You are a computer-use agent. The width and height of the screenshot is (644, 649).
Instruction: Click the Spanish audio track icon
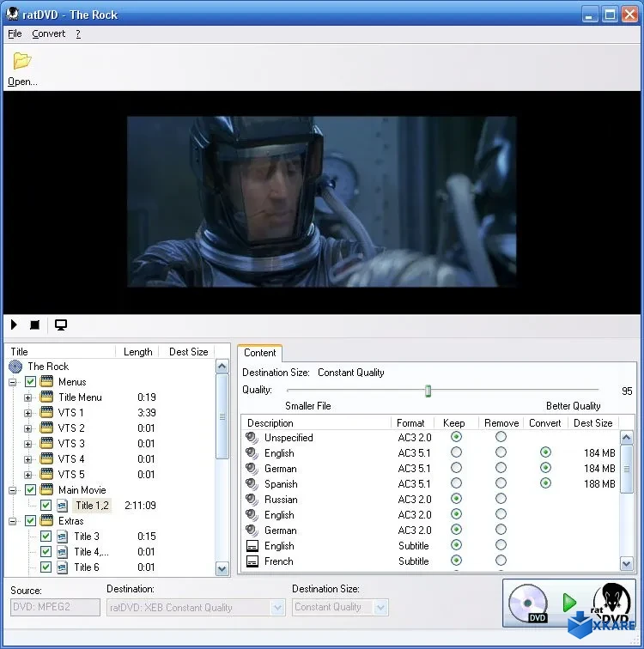coord(252,484)
